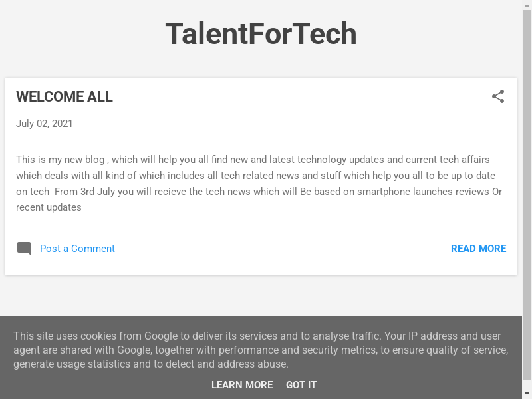Open the TalentForTech blog title link
Viewport: 532px width, 399px height.
coord(261,34)
